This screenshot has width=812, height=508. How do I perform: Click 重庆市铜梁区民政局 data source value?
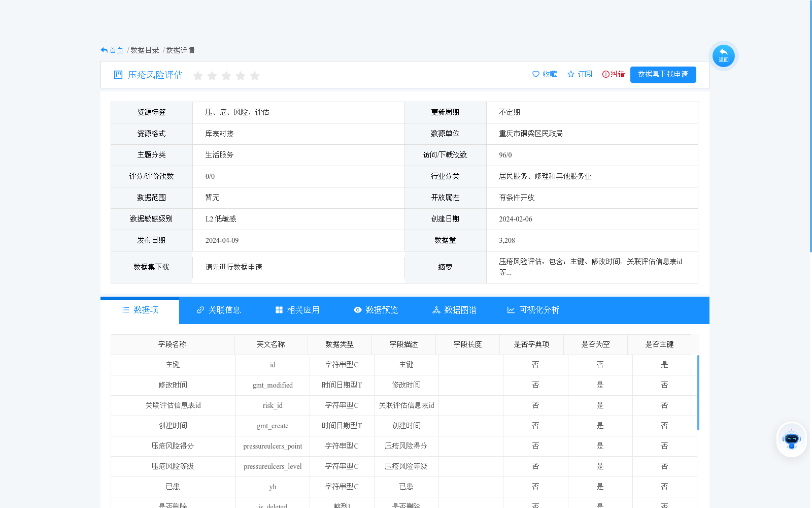click(x=531, y=134)
